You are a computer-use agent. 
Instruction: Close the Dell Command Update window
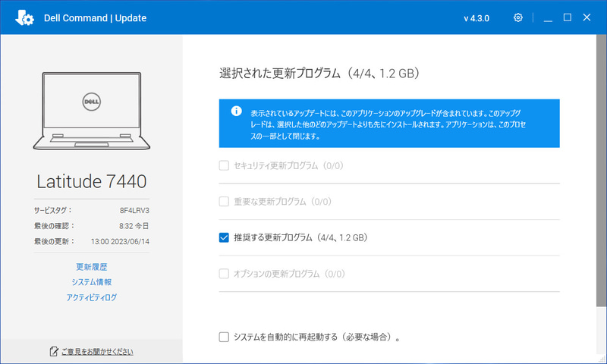tap(587, 17)
